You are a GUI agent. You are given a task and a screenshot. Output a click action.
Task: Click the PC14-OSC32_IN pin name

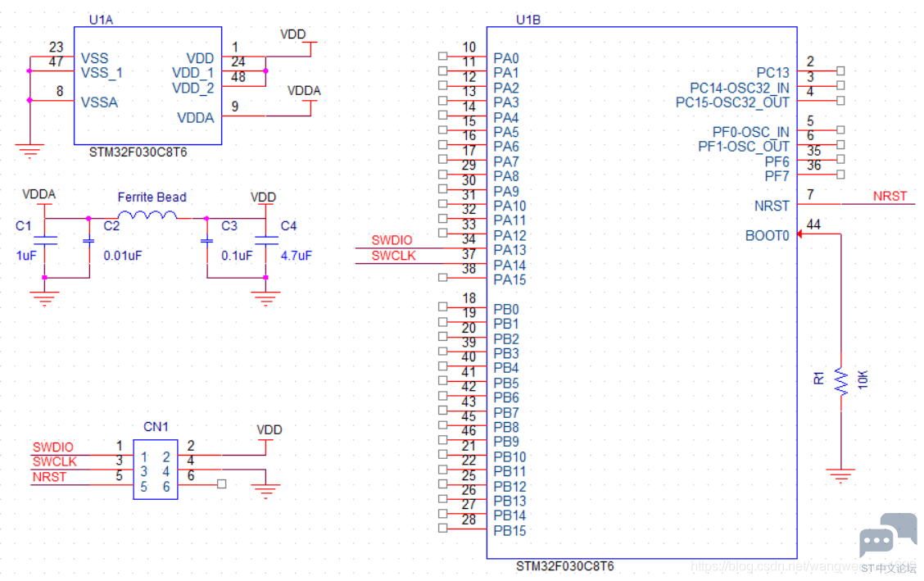(740, 89)
